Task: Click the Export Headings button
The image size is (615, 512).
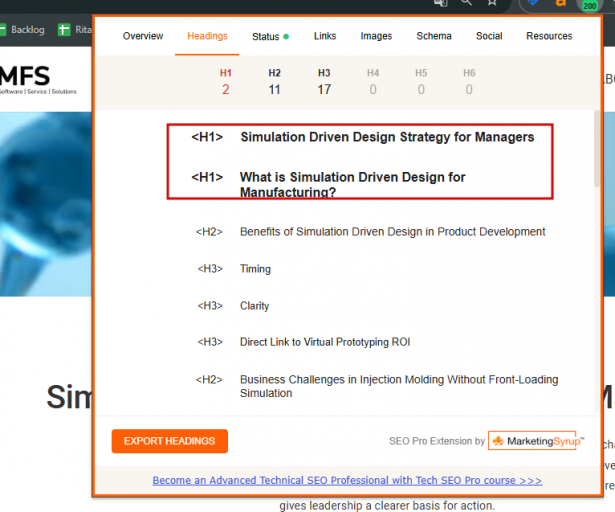Action: 169,441
